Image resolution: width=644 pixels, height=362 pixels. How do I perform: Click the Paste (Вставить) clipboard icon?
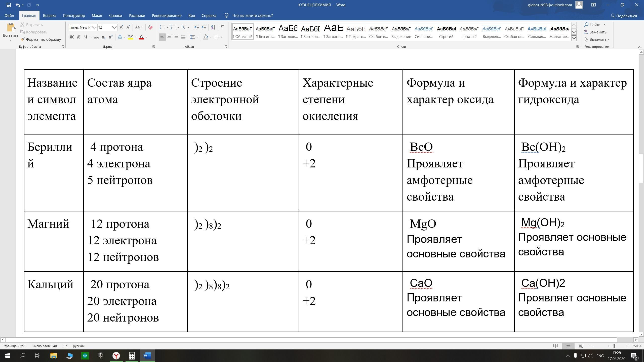pos(11,28)
